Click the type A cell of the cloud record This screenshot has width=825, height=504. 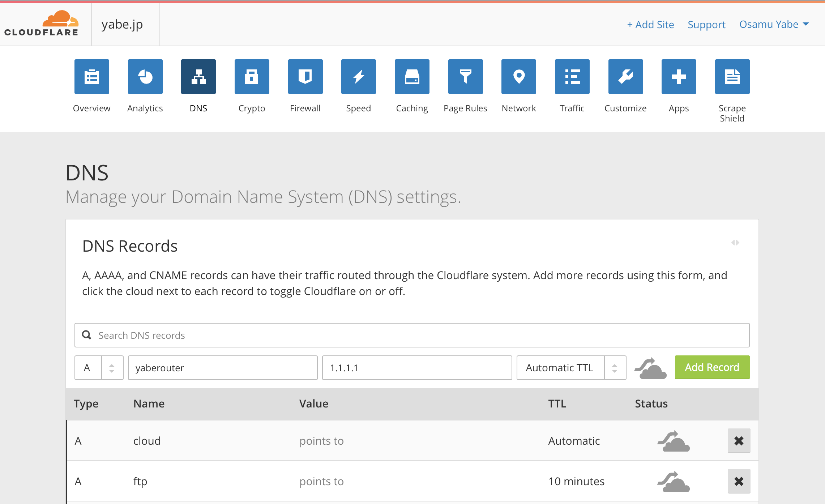point(78,441)
